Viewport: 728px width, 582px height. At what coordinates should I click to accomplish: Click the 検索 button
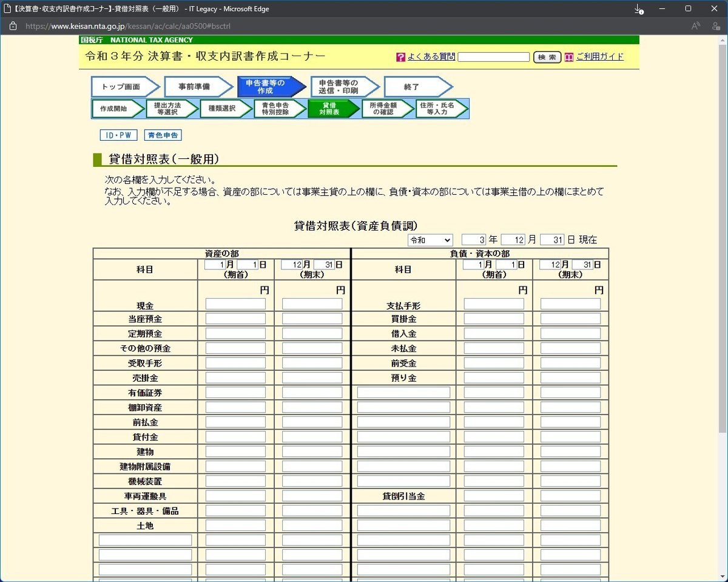point(547,57)
